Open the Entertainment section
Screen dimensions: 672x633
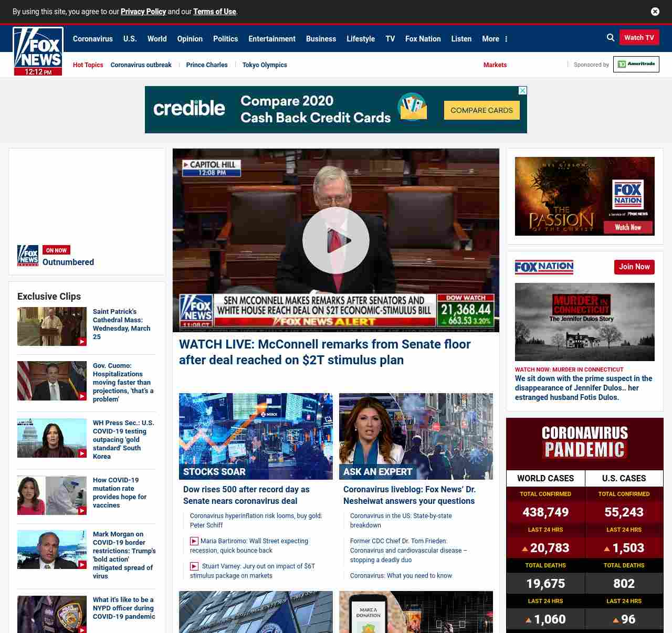pyautogui.click(x=271, y=39)
